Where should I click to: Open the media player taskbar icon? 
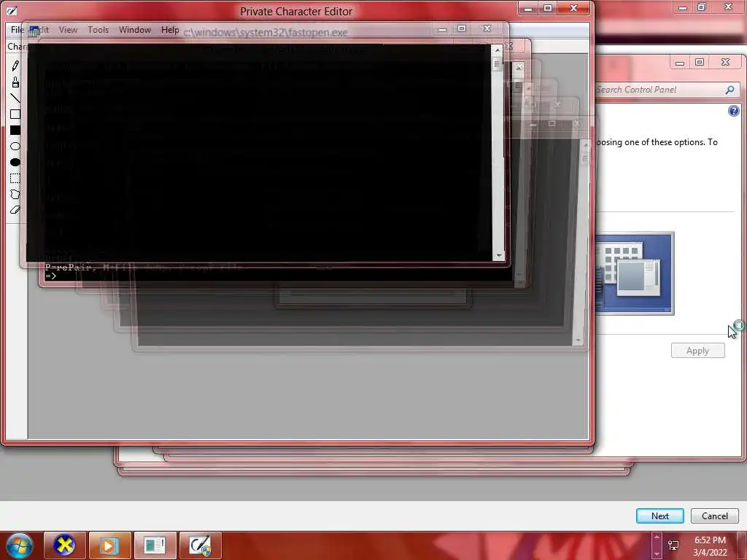pyautogui.click(x=109, y=545)
